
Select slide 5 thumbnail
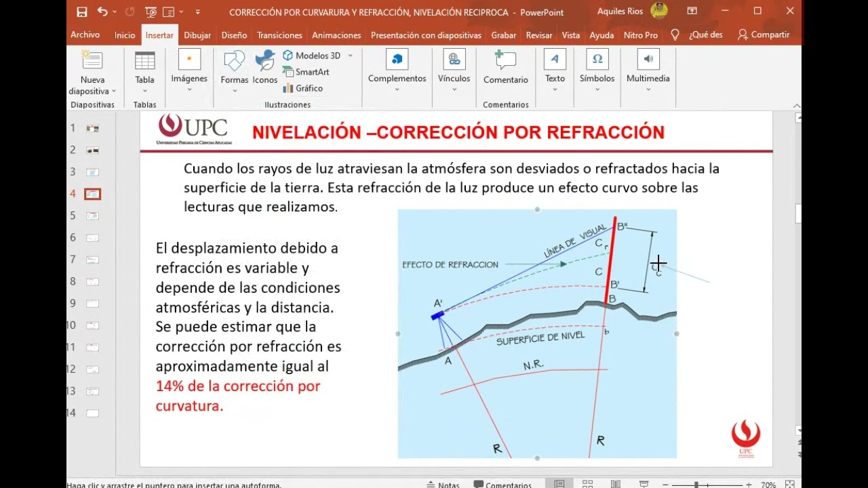pos(92,216)
